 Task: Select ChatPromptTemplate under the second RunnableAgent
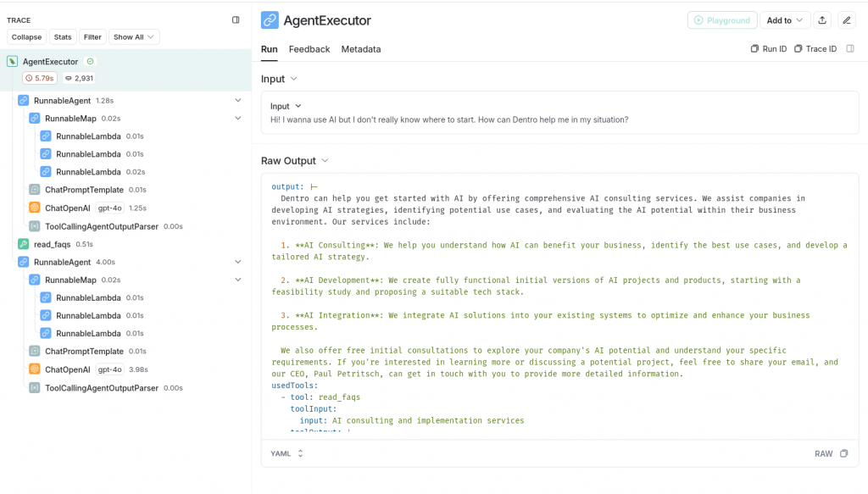pyautogui.click(x=83, y=352)
